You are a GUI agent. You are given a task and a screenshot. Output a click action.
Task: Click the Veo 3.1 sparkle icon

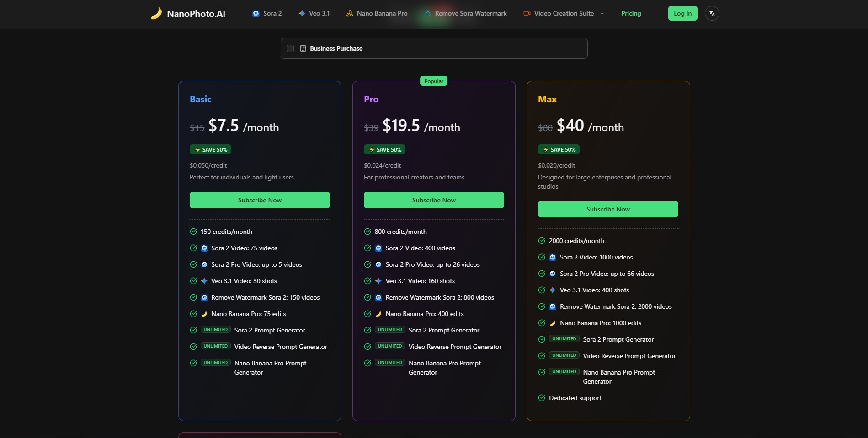point(302,13)
